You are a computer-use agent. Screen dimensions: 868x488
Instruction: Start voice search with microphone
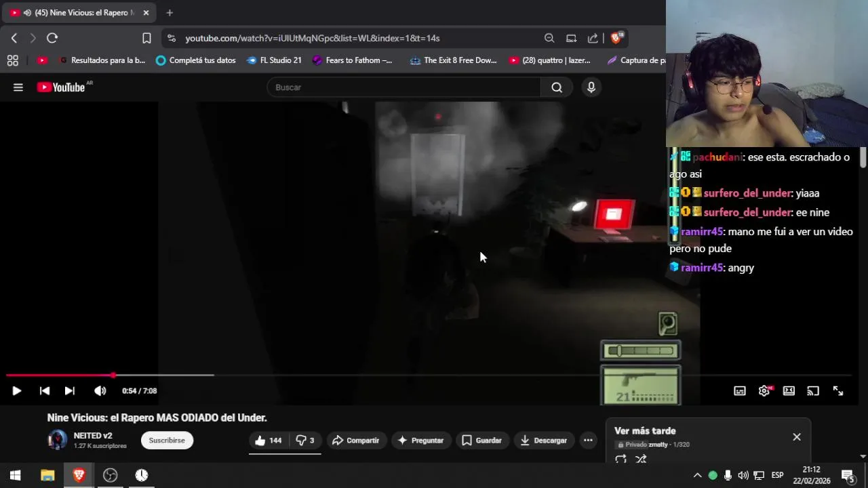click(591, 87)
